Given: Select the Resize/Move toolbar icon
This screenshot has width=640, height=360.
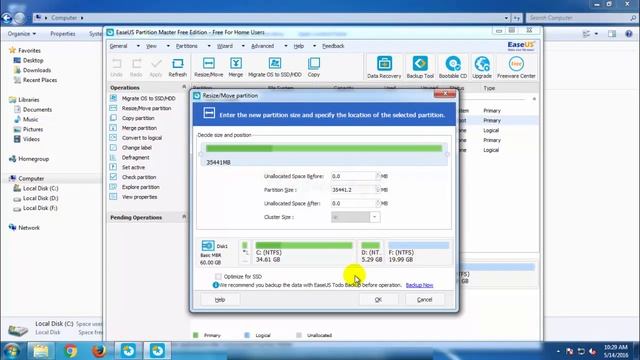Looking at the screenshot, I should 209,67.
